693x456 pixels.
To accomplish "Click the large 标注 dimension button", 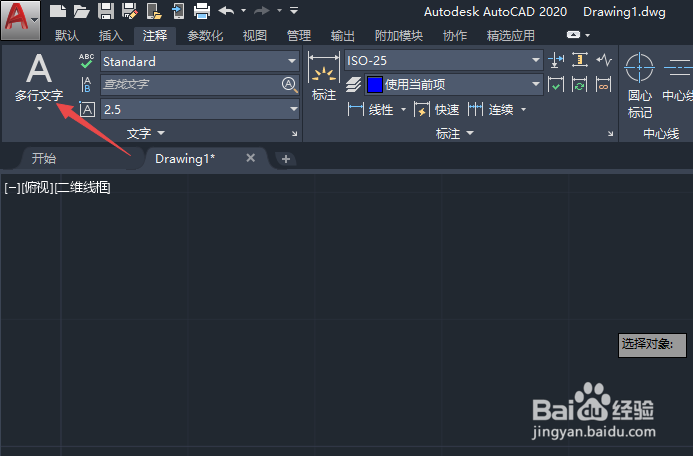I will click(324, 76).
